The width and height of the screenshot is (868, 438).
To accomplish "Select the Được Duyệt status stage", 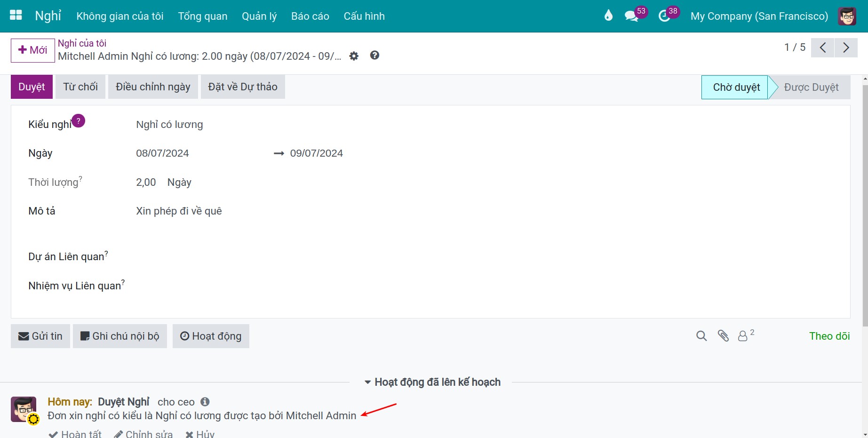I will (811, 87).
